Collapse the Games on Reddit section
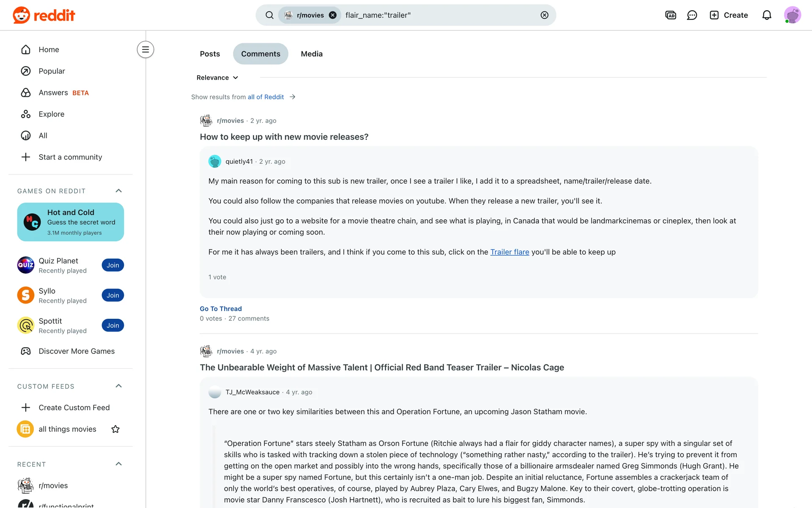Viewport: 812px width, 508px height. [119, 191]
